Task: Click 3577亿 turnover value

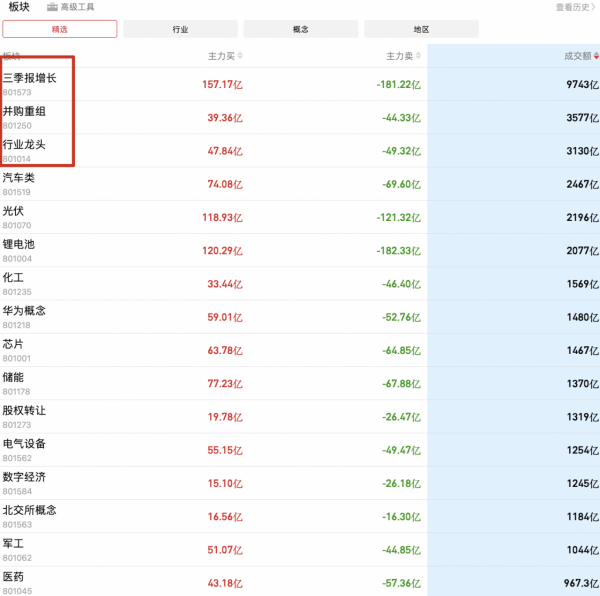Action: (x=582, y=117)
